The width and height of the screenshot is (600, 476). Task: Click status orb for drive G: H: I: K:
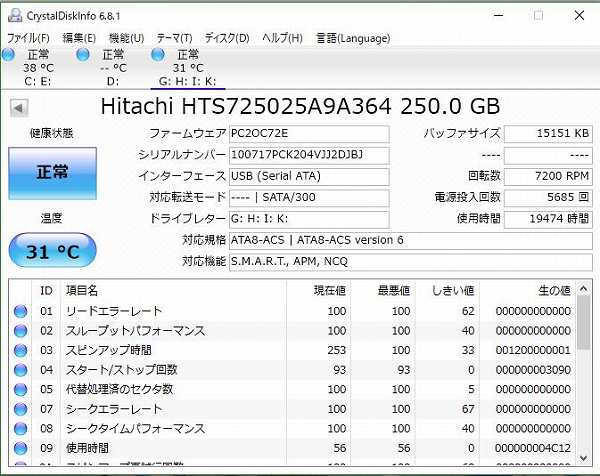[x=158, y=55]
